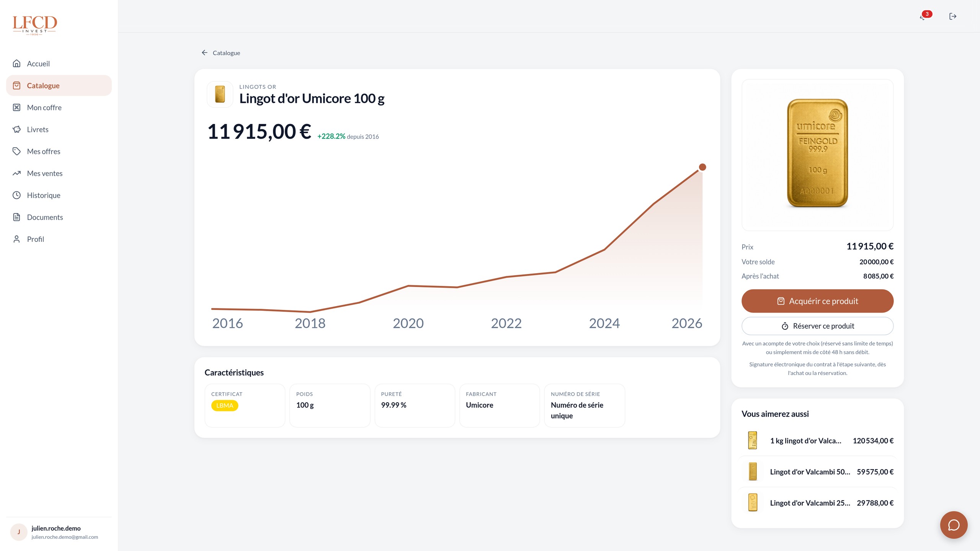This screenshot has width=980, height=551.
Task: Click the julien.roche.demo account avatar
Action: click(x=18, y=532)
